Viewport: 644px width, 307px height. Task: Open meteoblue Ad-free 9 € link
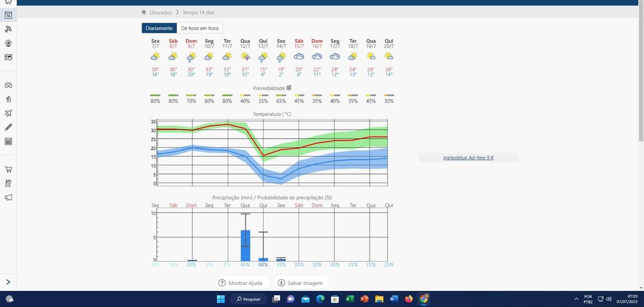468,158
